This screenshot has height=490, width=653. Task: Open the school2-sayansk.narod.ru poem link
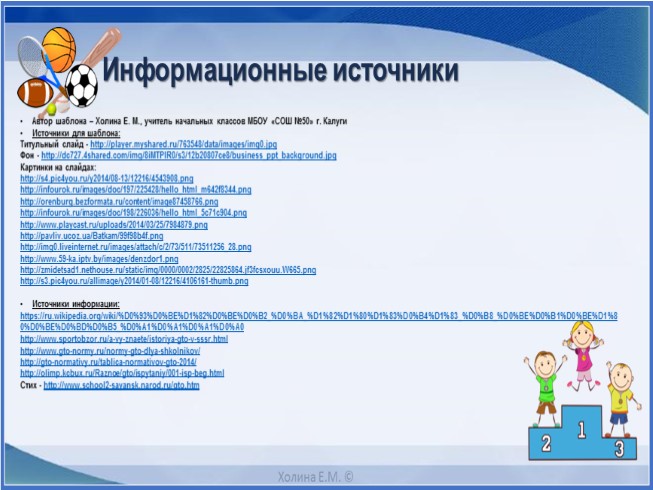121,384
